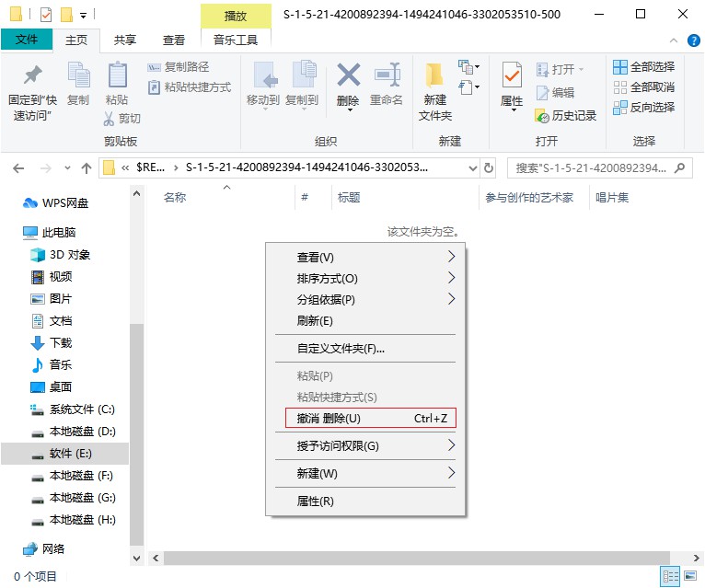Click History (历史记录) in the ribbon
Image resolution: width=705 pixels, height=588 pixels.
565,116
